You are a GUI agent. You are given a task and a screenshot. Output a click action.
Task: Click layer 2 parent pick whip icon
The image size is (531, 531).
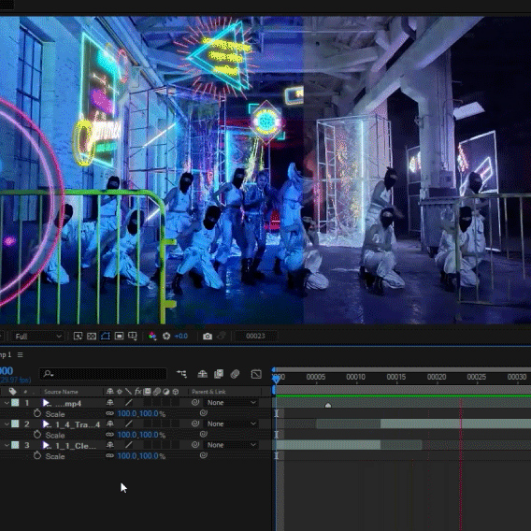[195, 424]
